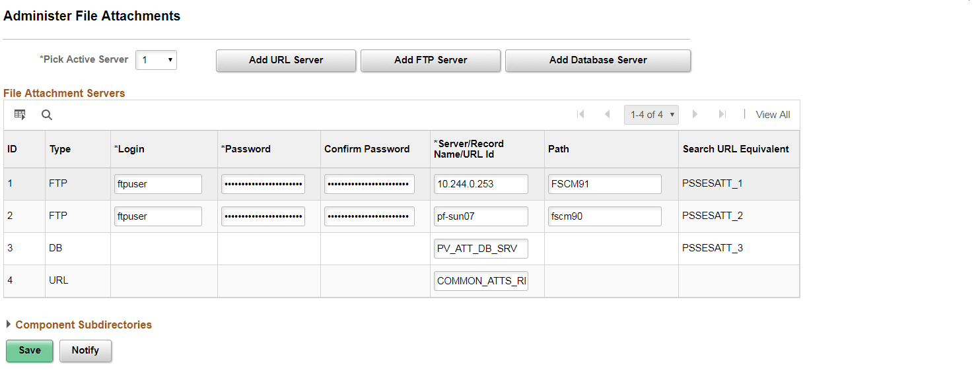The width and height of the screenshot is (980, 376).
Task: Click File Attachment Servers heading
Action: tap(64, 93)
